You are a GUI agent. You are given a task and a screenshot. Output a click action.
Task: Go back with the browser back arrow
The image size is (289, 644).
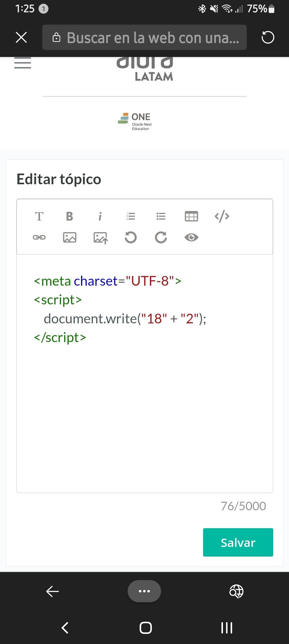click(52, 591)
